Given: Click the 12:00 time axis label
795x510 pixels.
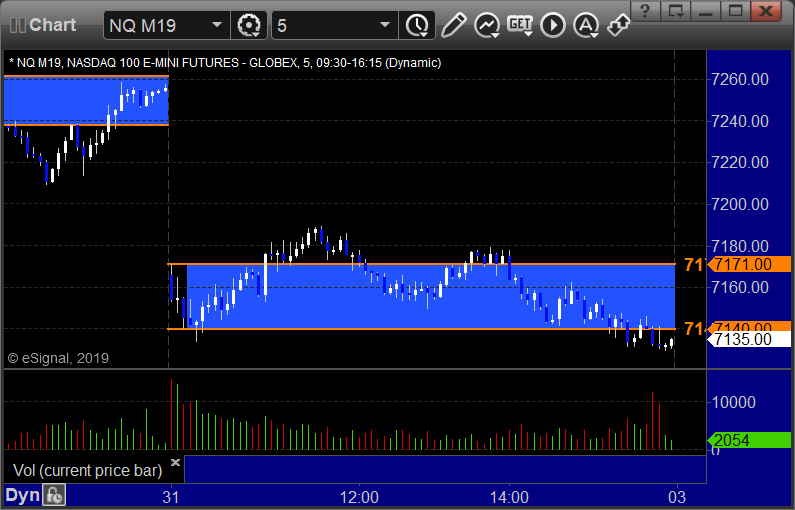Looking at the screenshot, I should point(359,497).
